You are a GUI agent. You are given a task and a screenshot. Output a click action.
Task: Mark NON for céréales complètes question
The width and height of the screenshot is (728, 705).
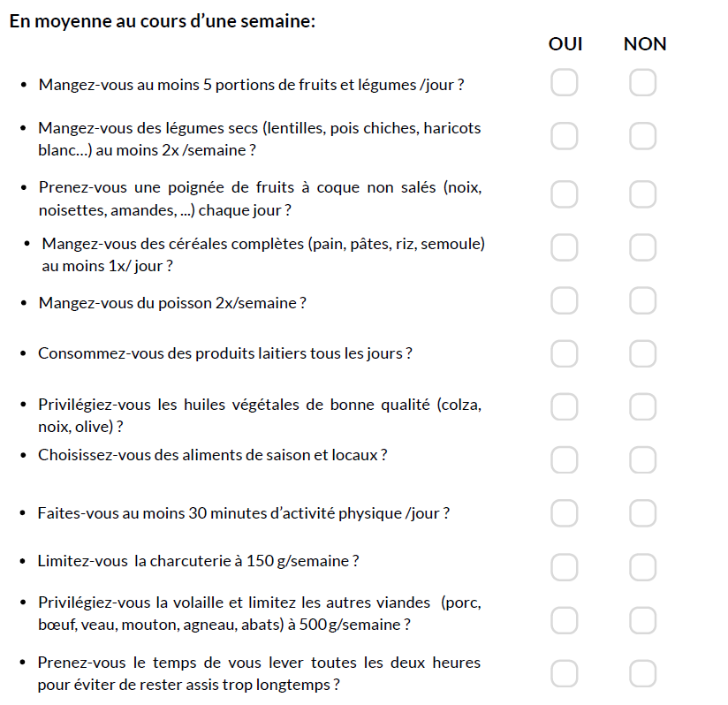(x=642, y=248)
